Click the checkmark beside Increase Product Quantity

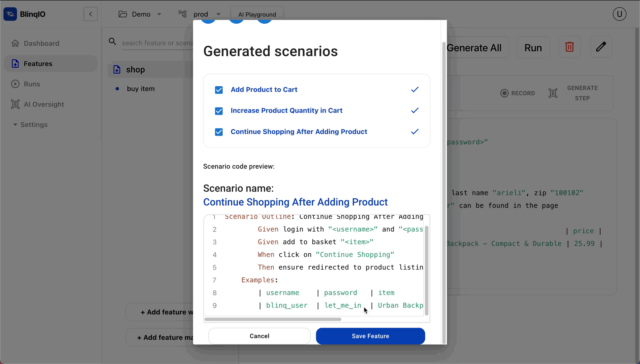pyautogui.click(x=415, y=110)
